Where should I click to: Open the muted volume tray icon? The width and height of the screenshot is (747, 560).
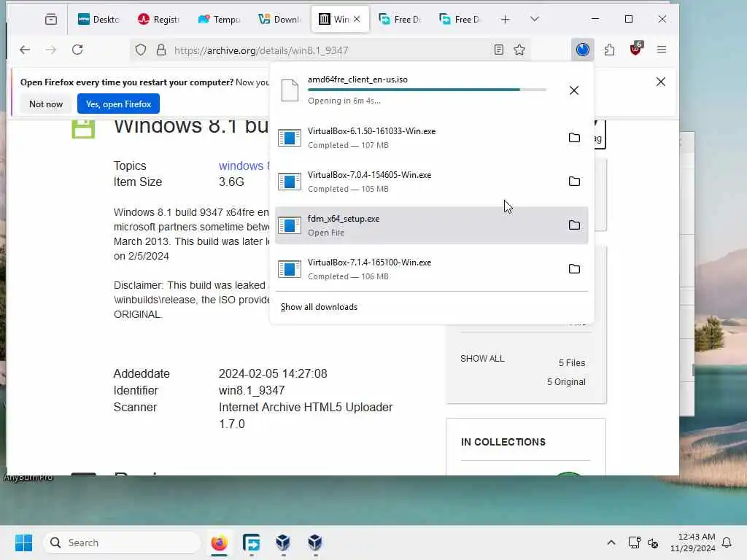click(x=653, y=542)
